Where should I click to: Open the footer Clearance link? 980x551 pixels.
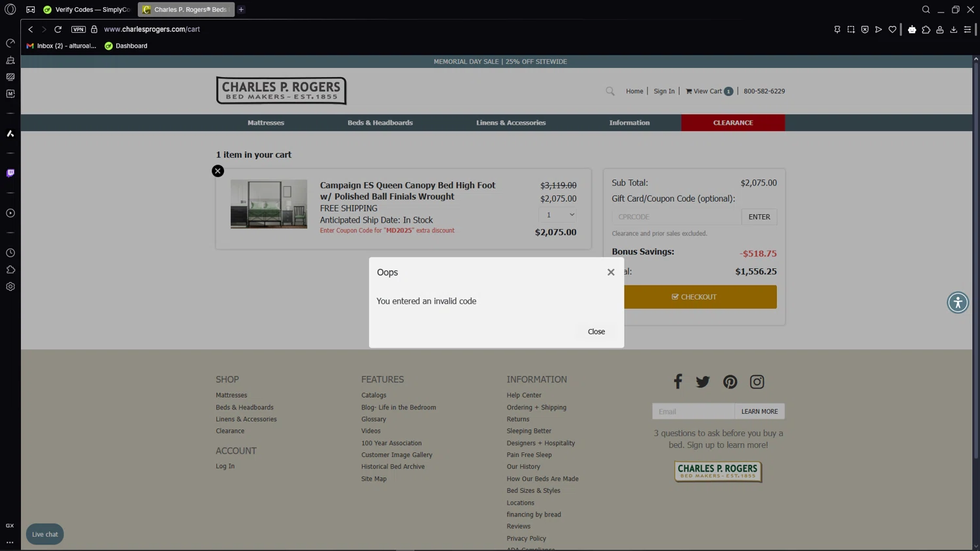point(230,431)
